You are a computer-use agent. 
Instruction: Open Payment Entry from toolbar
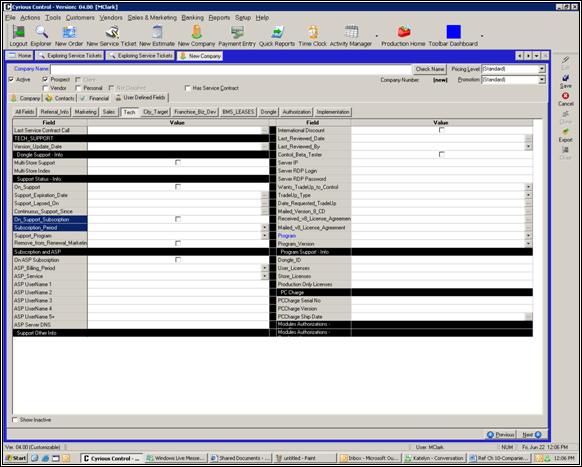click(x=237, y=32)
